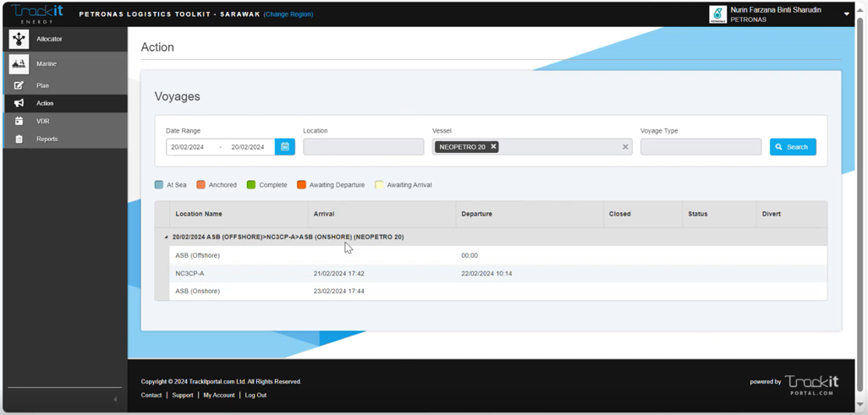Open the VDR menu item

[x=65, y=121]
